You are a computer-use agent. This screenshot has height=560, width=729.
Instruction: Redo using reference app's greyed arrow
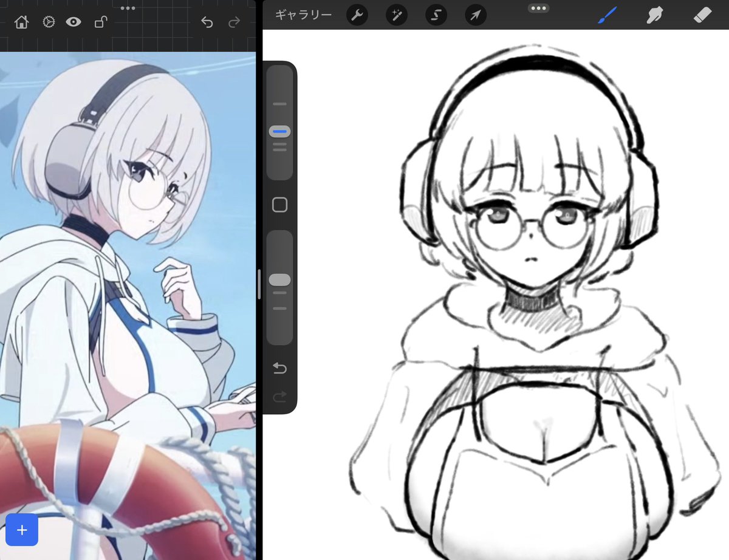[234, 22]
